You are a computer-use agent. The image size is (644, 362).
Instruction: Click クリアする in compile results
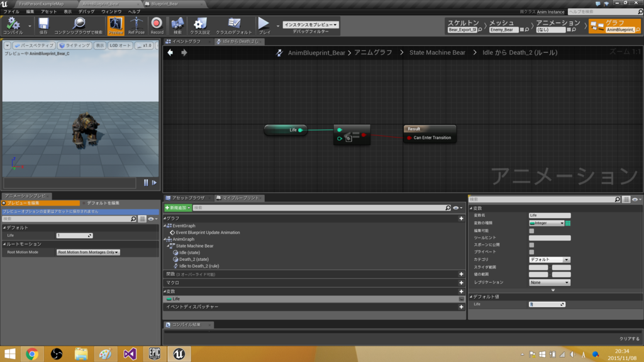click(630, 339)
